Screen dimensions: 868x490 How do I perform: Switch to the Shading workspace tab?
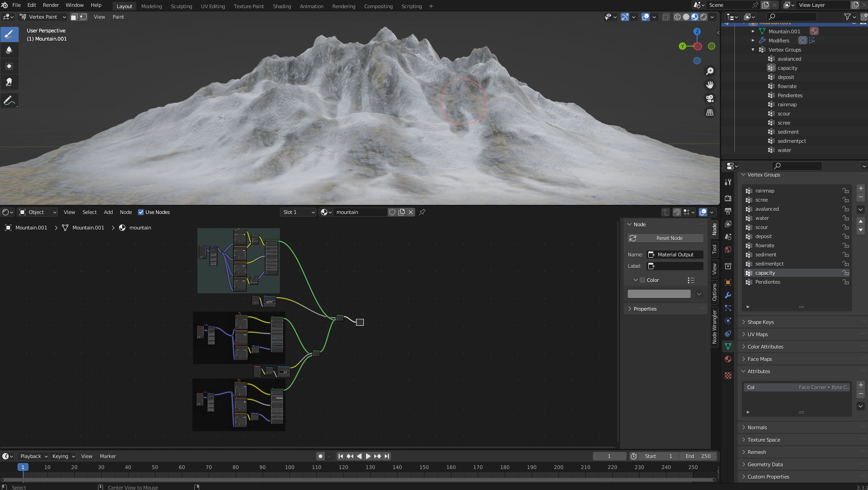click(x=282, y=6)
